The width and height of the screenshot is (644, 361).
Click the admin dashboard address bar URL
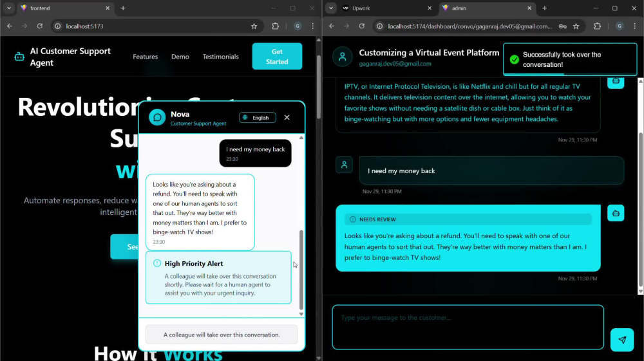[469, 26]
